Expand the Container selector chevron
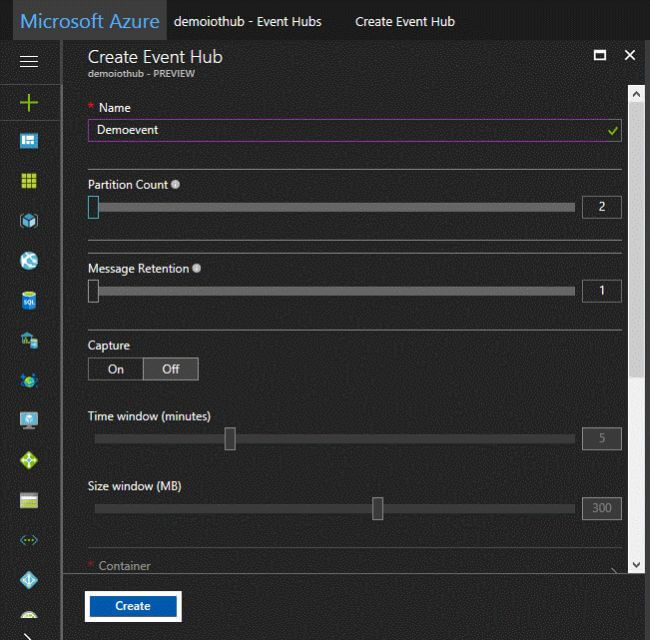Viewport: 650px width, 640px height. (613, 572)
